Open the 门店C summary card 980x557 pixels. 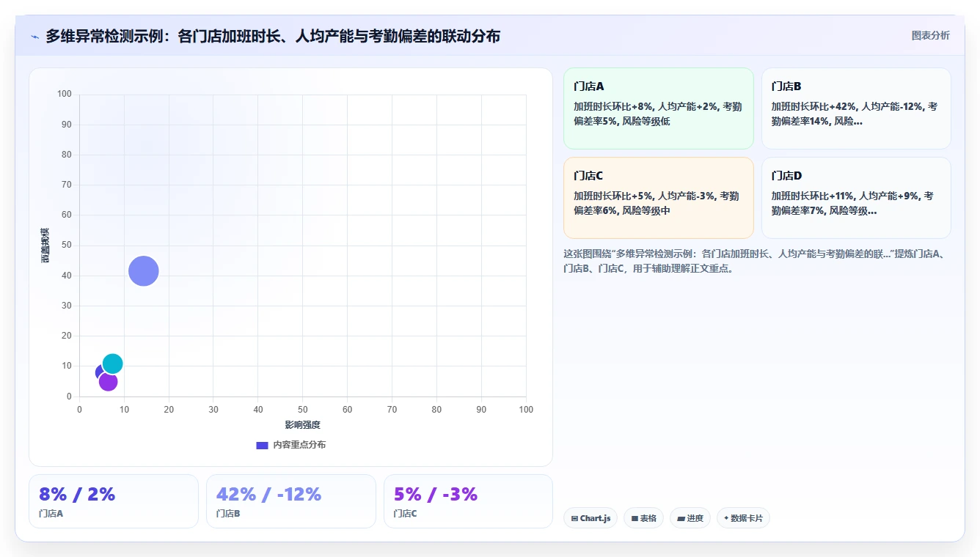[658, 198]
